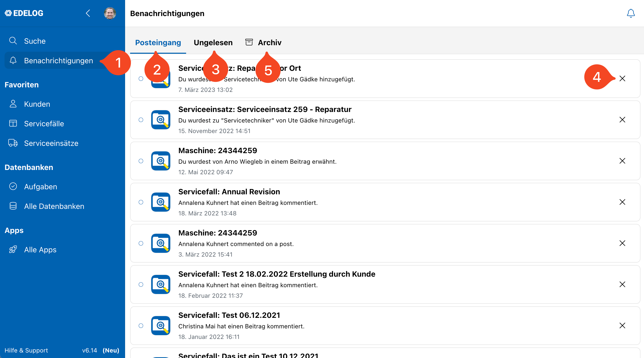This screenshot has width=644, height=358.
Task: Click app icon of Annual Revision notification
Action: [x=161, y=202]
